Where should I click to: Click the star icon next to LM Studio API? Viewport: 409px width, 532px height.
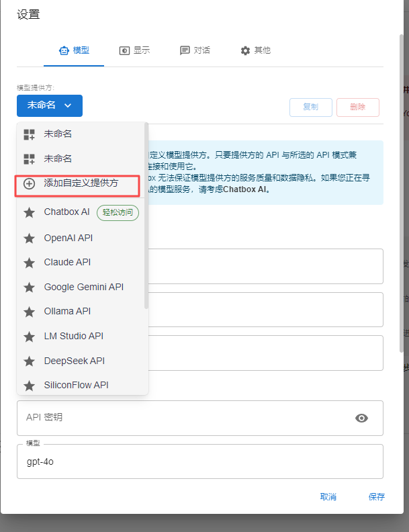point(29,337)
